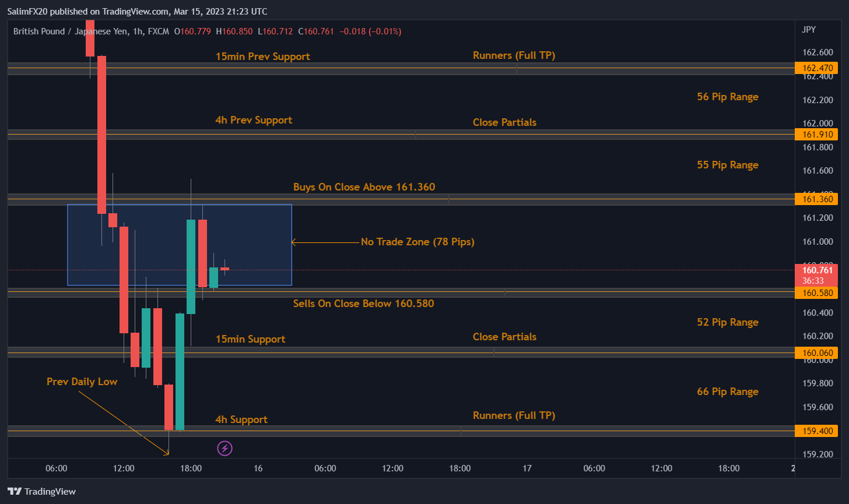Click the '66 Pip Range' text label
This screenshot has height=504, width=849.
[727, 392]
